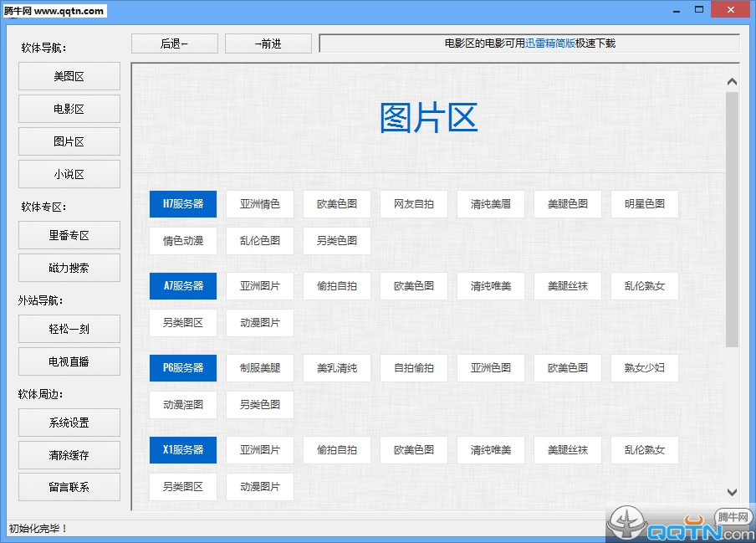Viewport: 756px width, 543px height.
Task: Open 动漫图片 in A7服务器 group
Action: tap(260, 323)
